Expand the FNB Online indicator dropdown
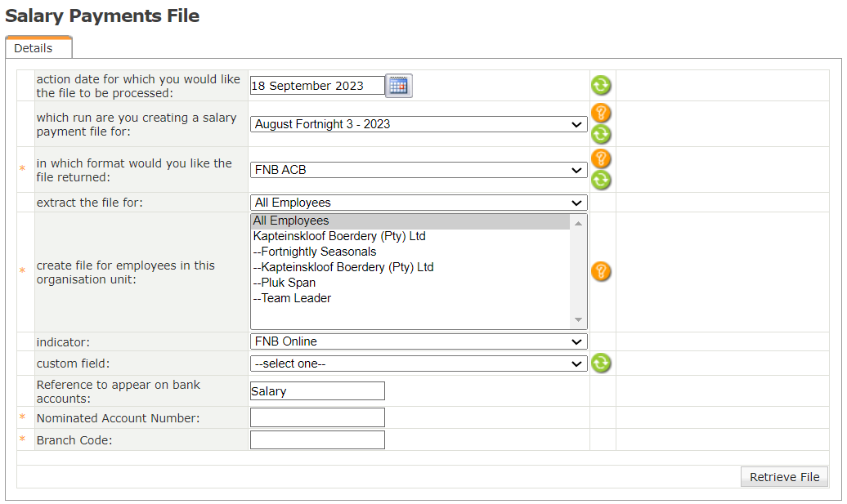 [418, 341]
